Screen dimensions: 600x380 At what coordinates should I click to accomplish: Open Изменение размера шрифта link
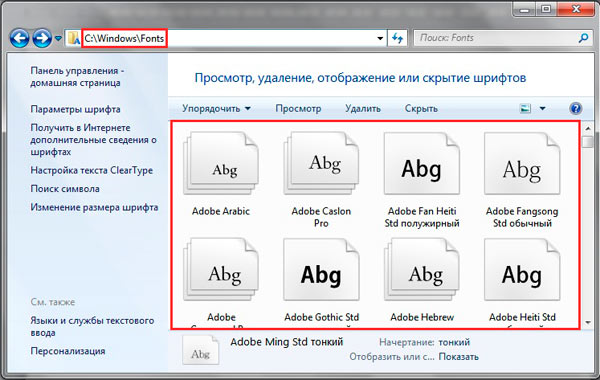[94, 207]
